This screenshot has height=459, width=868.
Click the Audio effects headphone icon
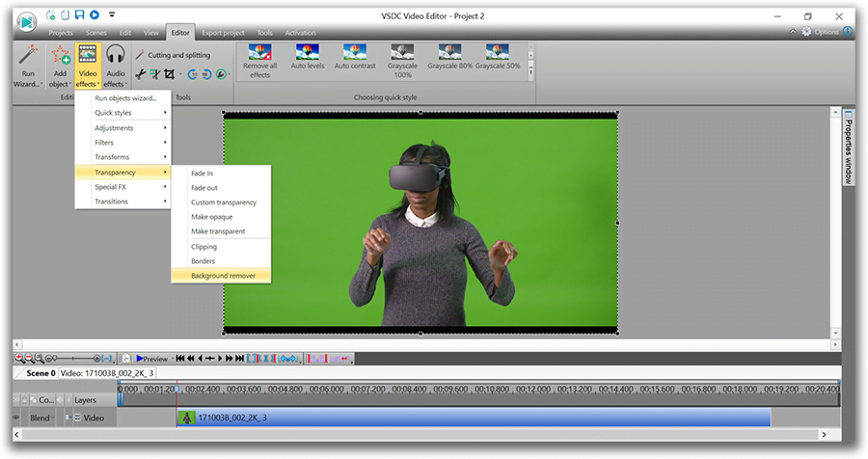coord(115,55)
